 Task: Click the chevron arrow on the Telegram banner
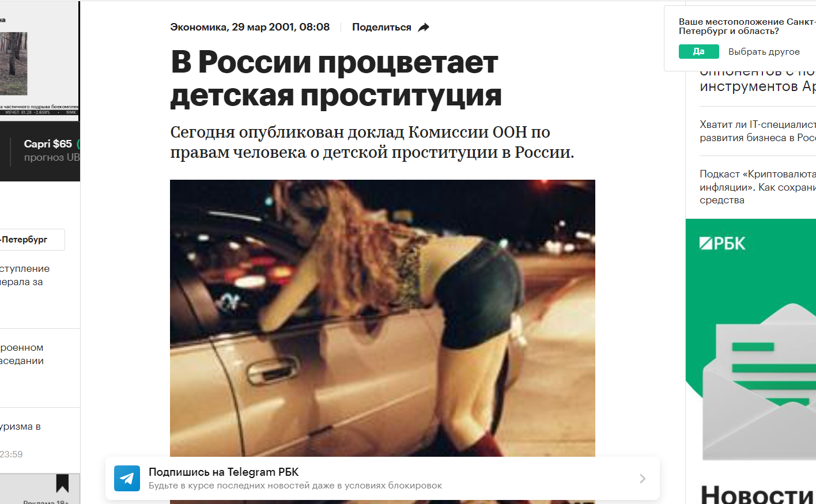click(x=643, y=479)
